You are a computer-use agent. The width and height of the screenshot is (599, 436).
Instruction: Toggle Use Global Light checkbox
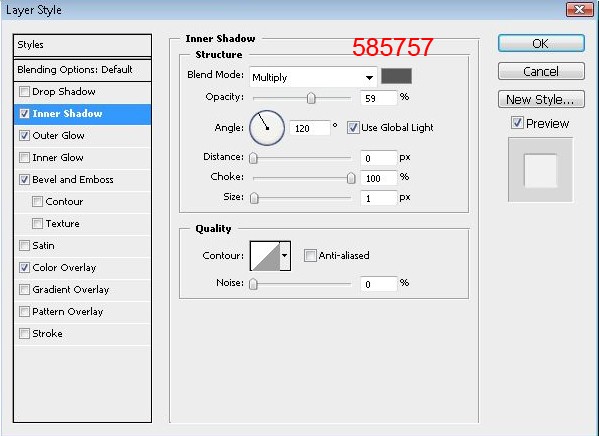(x=353, y=128)
